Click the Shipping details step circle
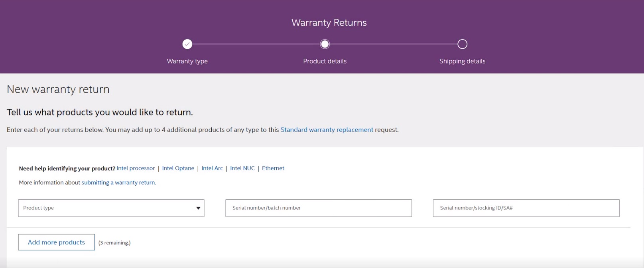This screenshot has width=644, height=268. pyautogui.click(x=462, y=44)
